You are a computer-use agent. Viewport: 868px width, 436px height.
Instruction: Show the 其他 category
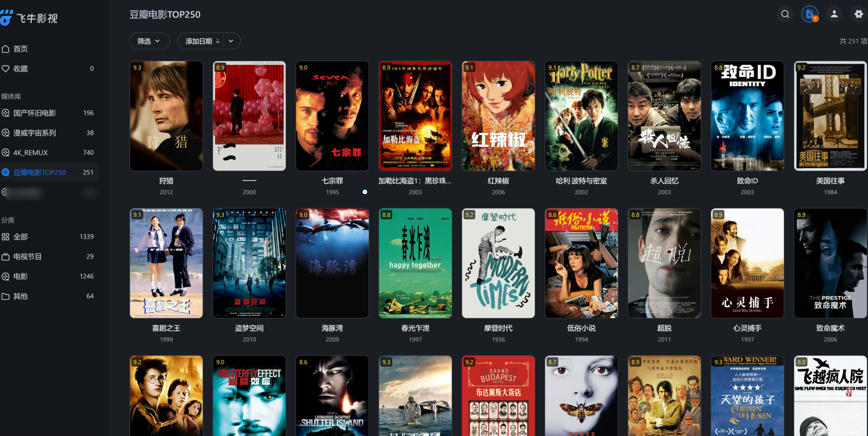[x=49, y=296]
